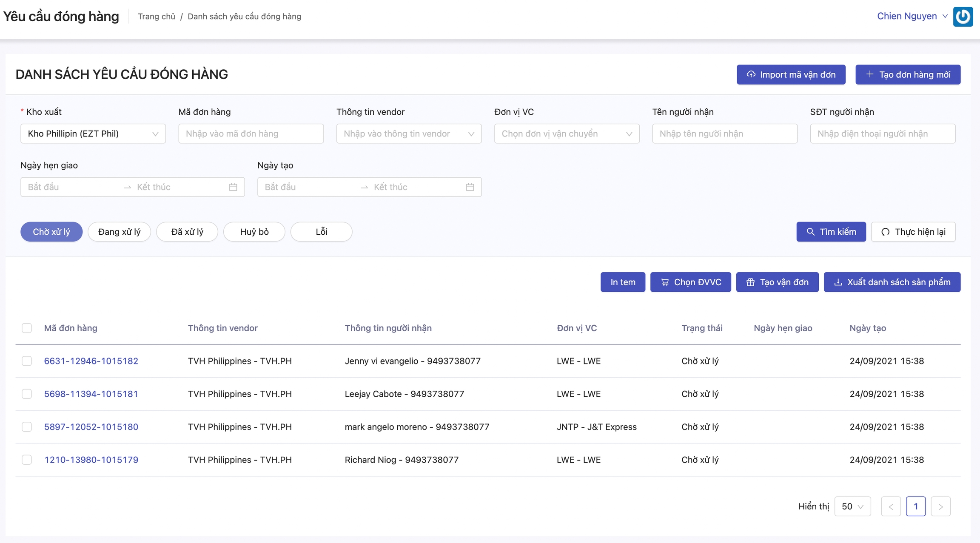Viewport: 980px width, 543px height.
Task: Click download icon Xuất danh sách sản phẩm
Action: tap(892, 282)
